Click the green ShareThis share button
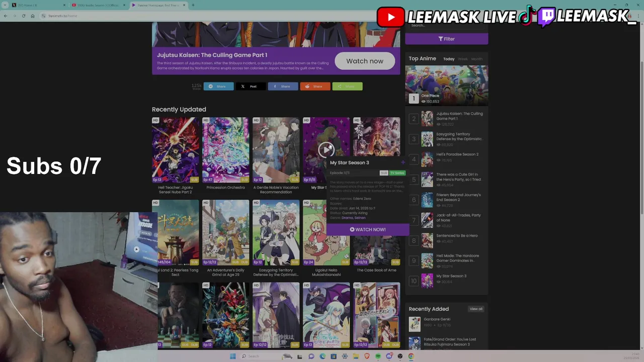644x362 pixels. [x=347, y=86]
